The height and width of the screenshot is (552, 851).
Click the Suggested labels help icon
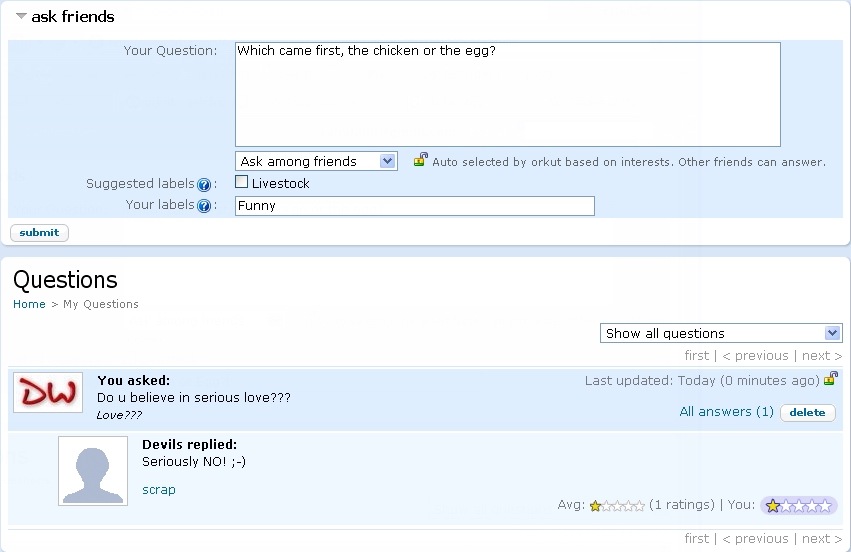coord(204,185)
